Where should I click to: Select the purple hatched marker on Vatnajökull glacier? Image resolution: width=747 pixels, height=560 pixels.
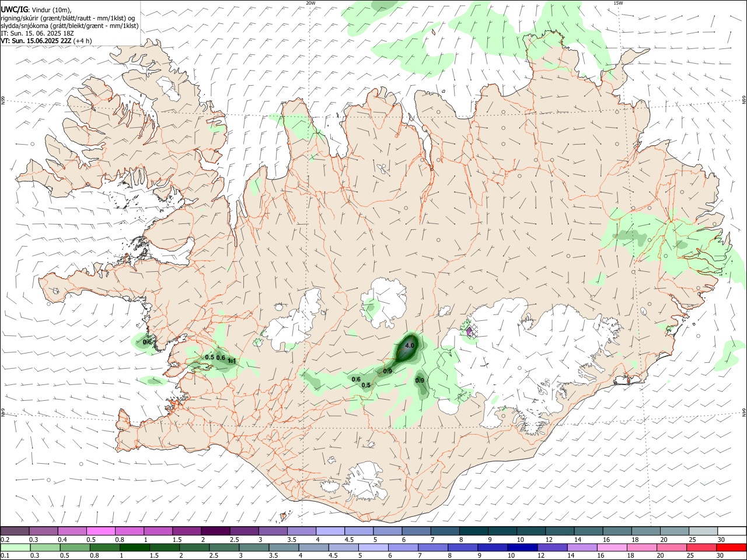(470, 331)
